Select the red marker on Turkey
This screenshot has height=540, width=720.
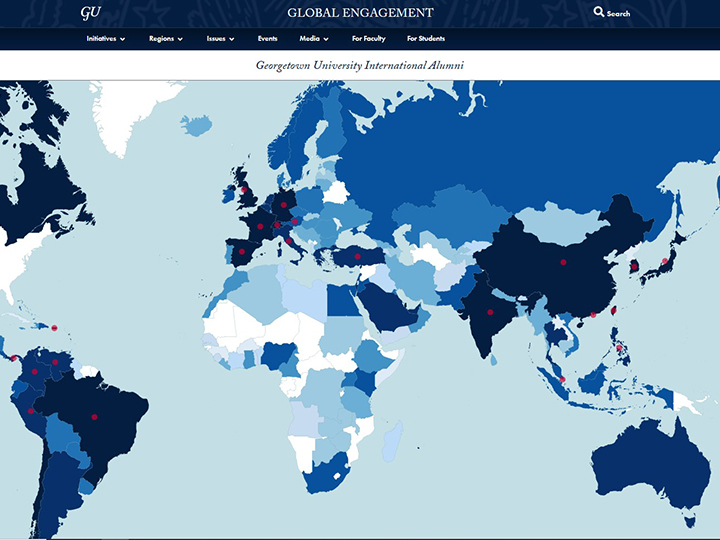coord(358,256)
